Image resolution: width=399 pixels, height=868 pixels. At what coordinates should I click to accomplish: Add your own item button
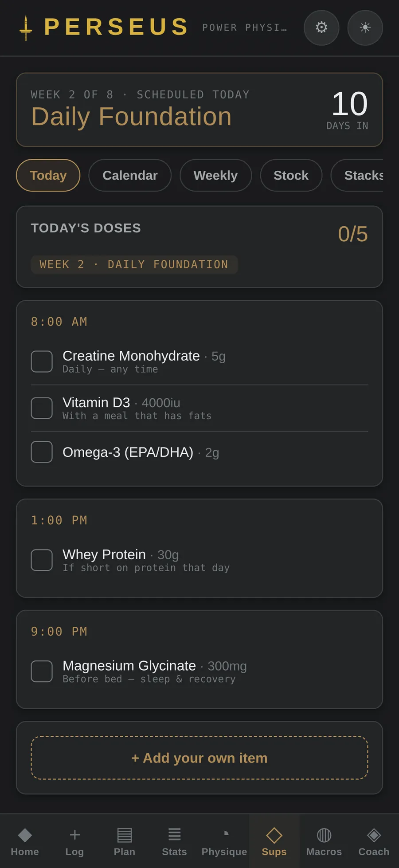pyautogui.click(x=199, y=758)
